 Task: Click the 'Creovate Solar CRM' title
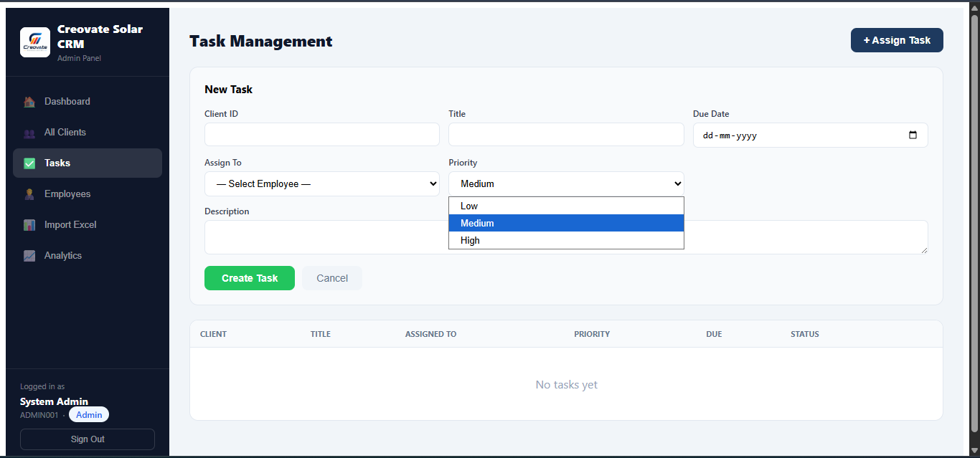(x=100, y=37)
